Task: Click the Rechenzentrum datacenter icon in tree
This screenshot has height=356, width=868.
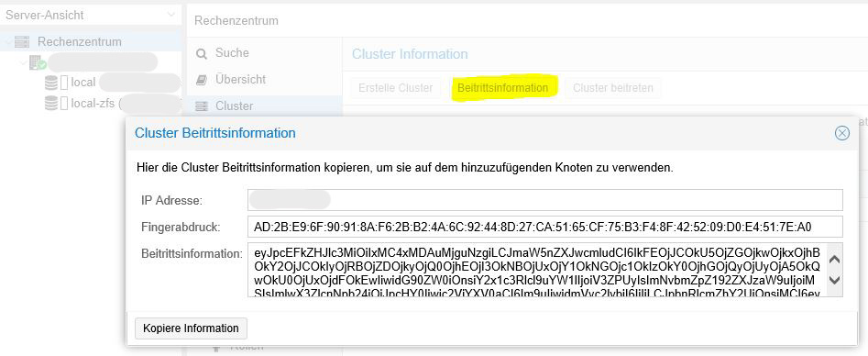Action: (x=22, y=41)
